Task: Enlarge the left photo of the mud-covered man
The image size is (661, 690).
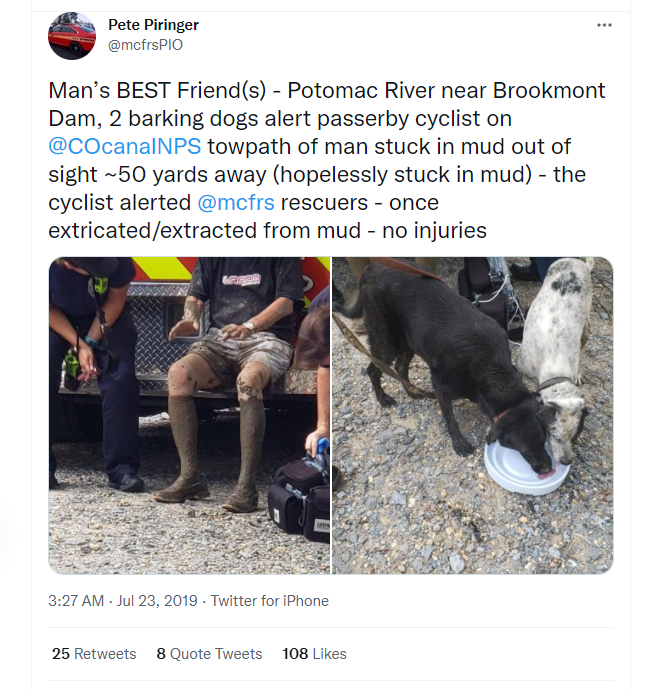Action: point(189,415)
